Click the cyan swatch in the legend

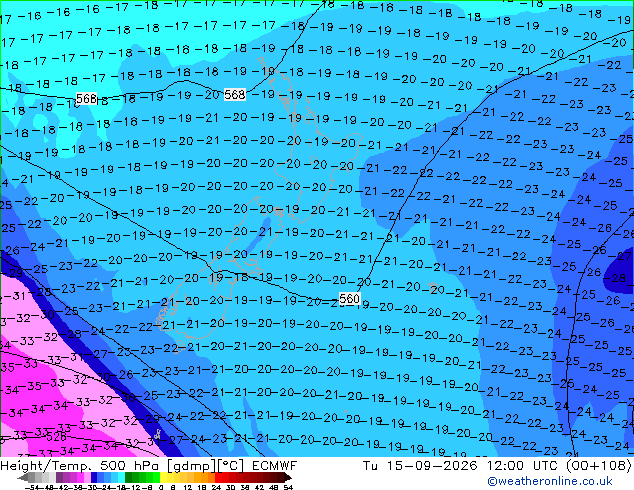tap(121, 477)
